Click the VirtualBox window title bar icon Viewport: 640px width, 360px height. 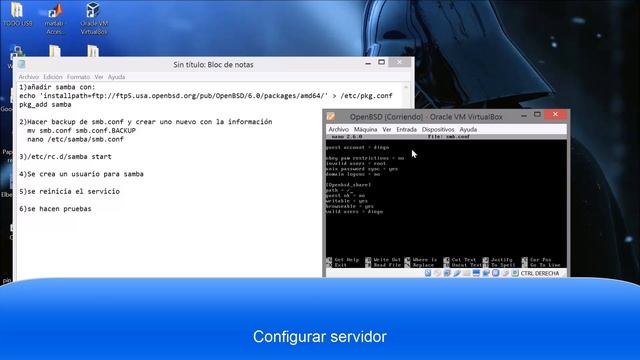(x=331, y=116)
